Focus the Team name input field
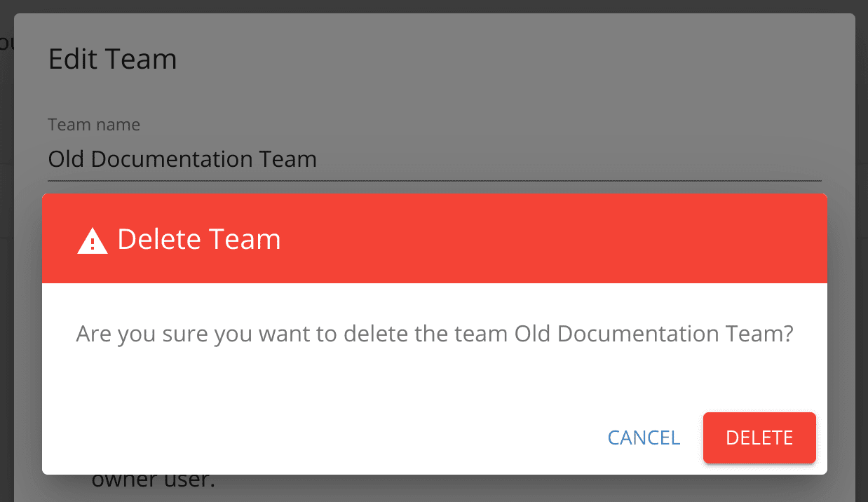Image resolution: width=868 pixels, height=502 pixels. [435, 160]
